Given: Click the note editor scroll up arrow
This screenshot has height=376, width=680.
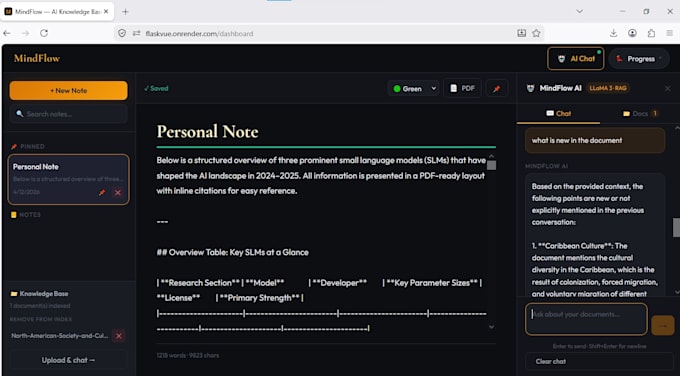Looking at the screenshot, I should tap(491, 156).
